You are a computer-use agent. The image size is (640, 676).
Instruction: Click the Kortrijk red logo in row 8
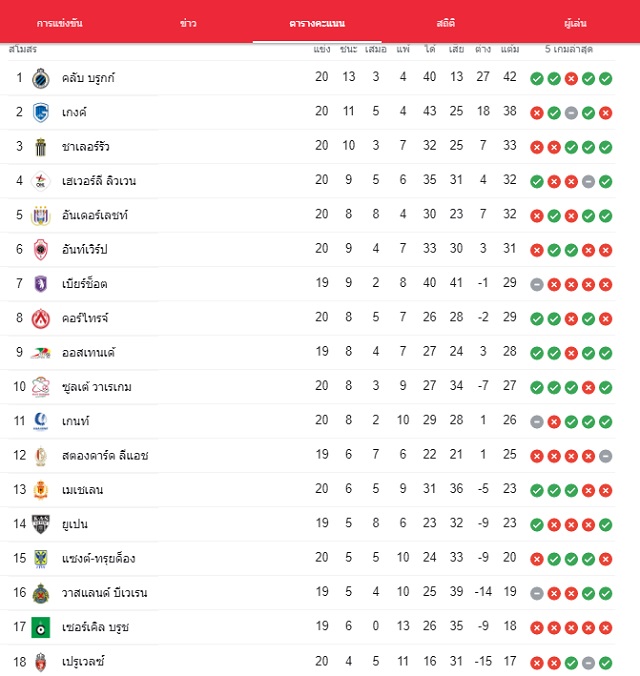point(41,319)
